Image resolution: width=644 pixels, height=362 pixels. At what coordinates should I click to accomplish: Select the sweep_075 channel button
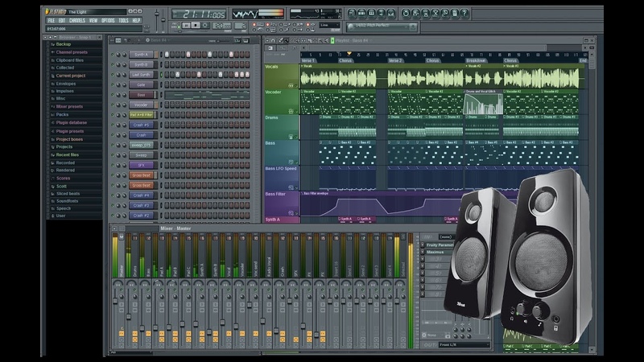tap(142, 145)
